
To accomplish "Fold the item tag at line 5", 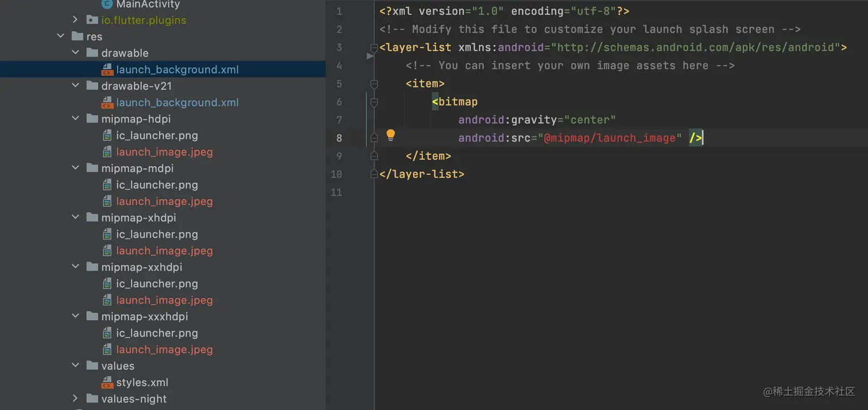I will [374, 84].
